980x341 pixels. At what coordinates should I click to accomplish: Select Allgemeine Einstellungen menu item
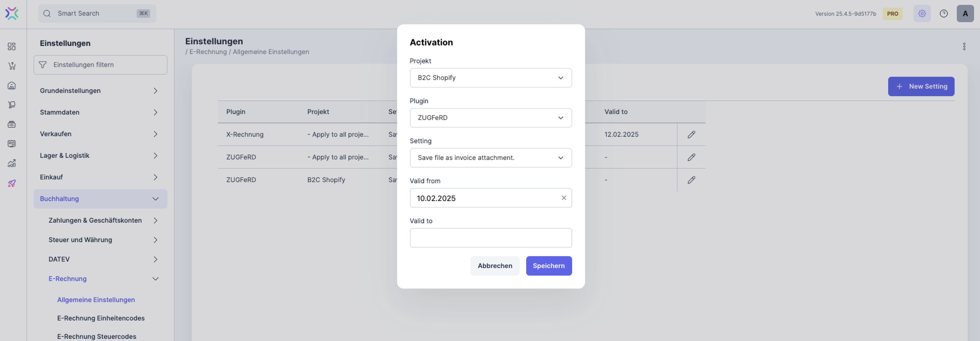tap(96, 300)
